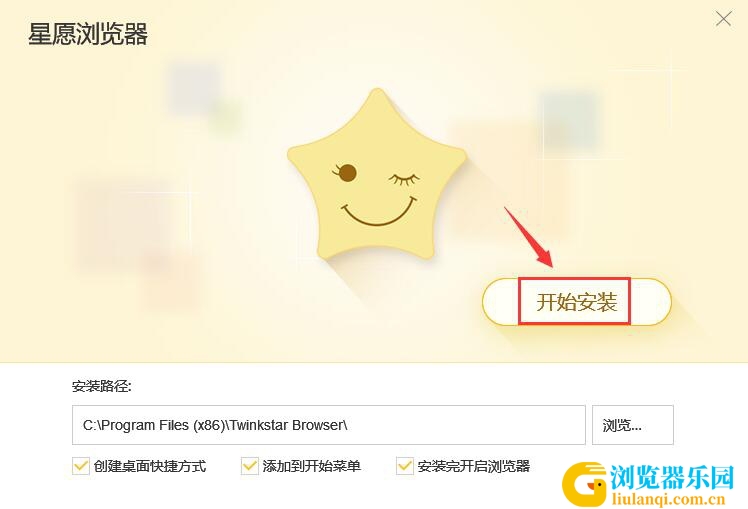
Task: Click the blurred green-gray background thumbnail
Action: 569,120
